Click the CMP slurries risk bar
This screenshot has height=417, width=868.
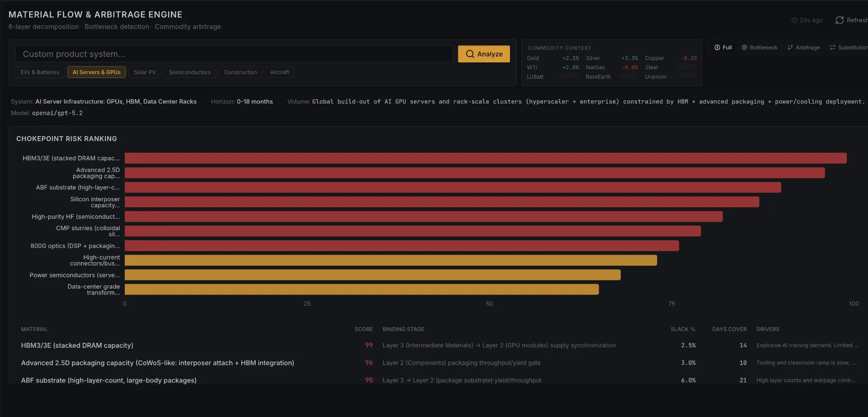click(x=413, y=231)
